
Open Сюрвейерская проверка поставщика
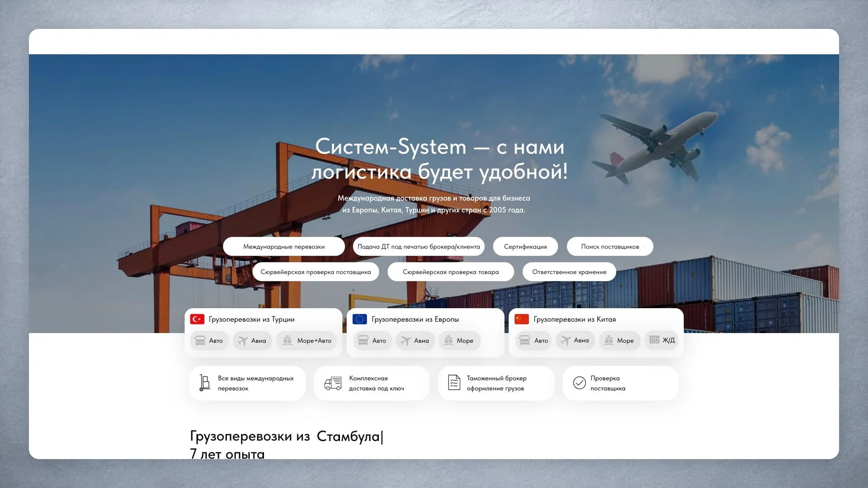coord(316,272)
